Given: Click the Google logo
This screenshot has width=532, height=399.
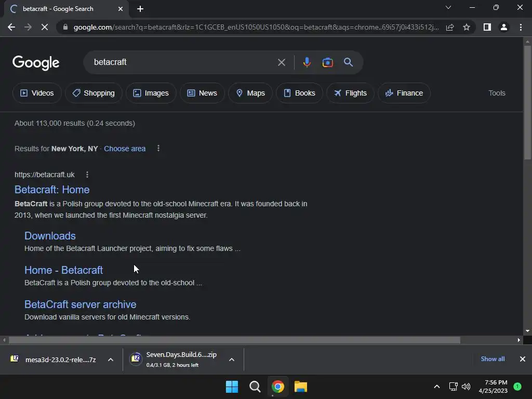Looking at the screenshot, I should (36, 63).
